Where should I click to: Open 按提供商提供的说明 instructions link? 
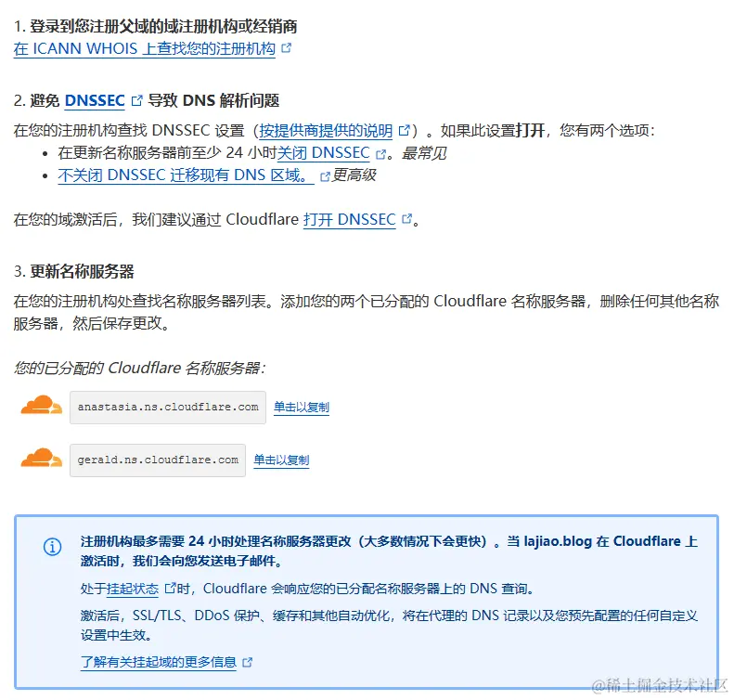click(326, 131)
